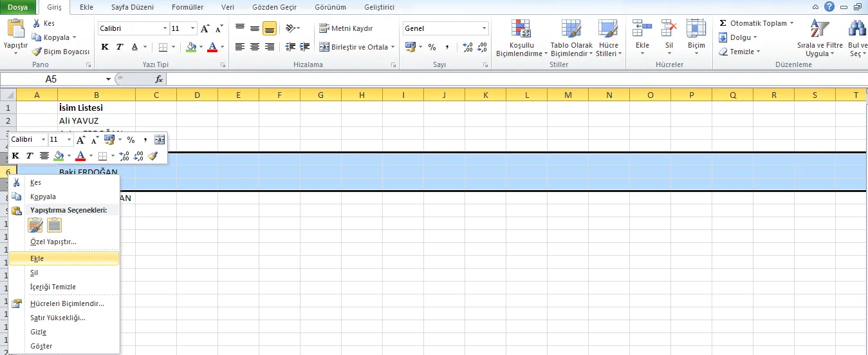The image size is (868, 355).
Task: Switch to the Formüller ribbon tab
Action: click(x=187, y=7)
